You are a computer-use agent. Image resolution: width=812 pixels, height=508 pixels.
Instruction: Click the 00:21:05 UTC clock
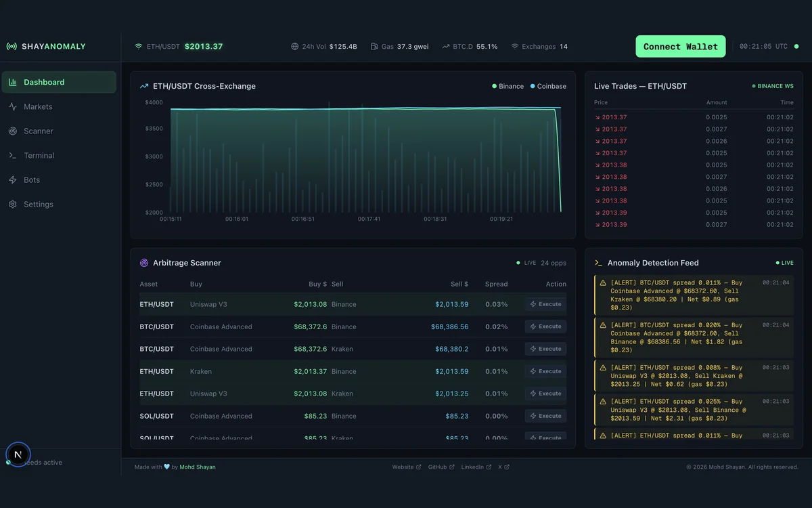point(763,47)
